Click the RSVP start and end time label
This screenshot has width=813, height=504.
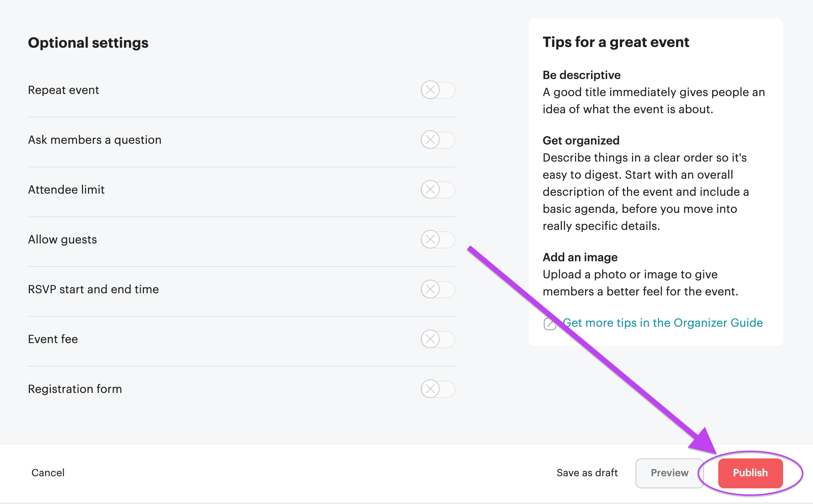(x=93, y=289)
